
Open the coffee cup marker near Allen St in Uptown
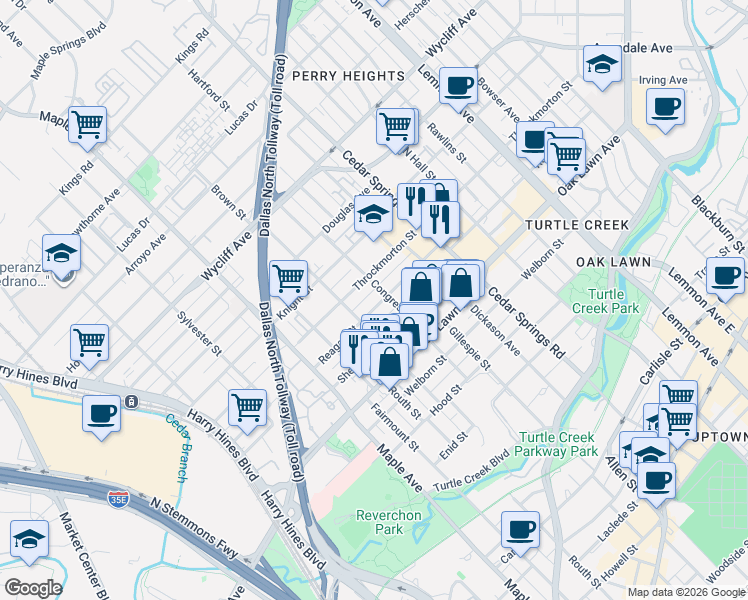pyautogui.click(x=656, y=484)
